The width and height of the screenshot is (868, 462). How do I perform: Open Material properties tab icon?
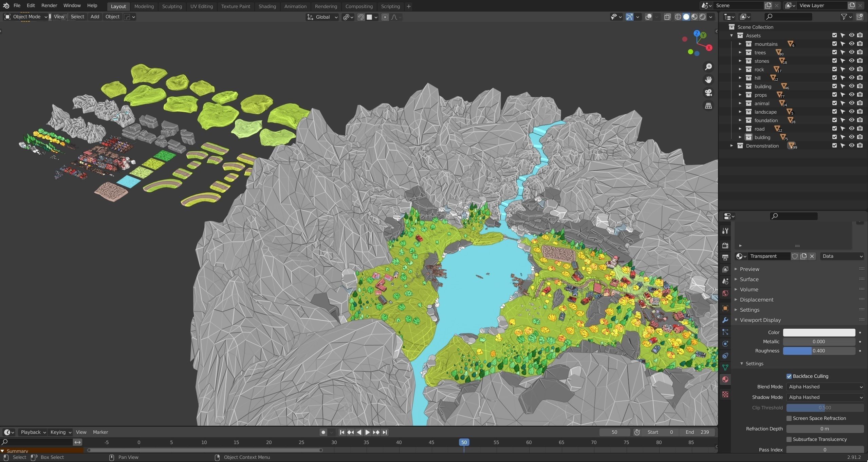point(725,379)
